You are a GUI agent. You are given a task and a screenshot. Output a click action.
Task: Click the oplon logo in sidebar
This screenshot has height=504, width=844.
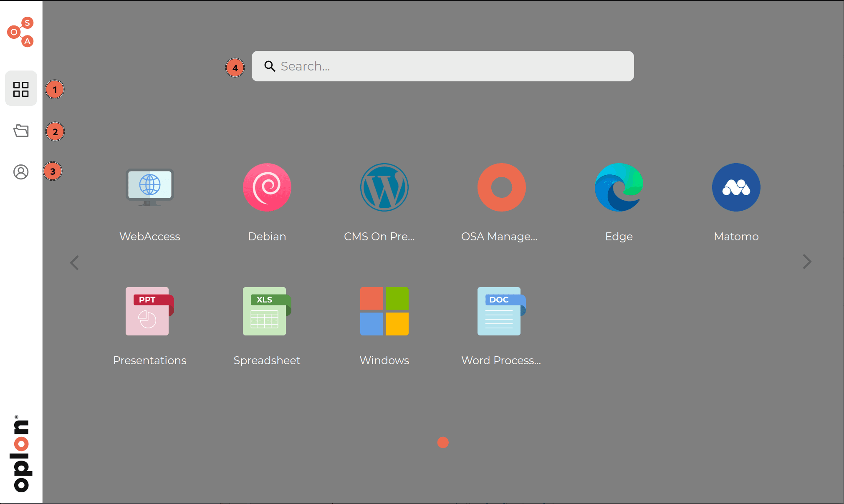[21, 454]
